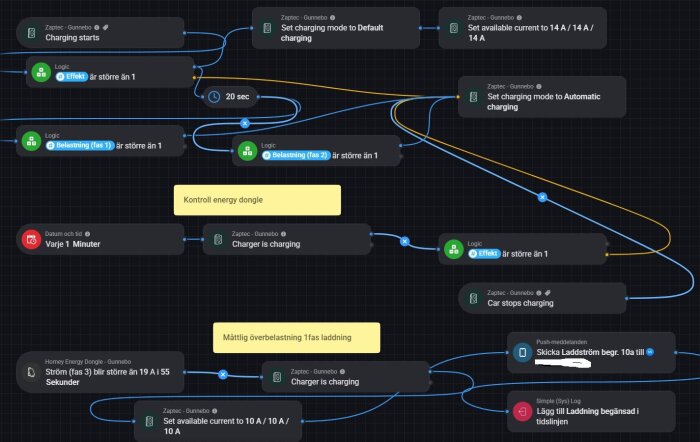
Task: Click Set available current to 10 A text
Action: 225,426
